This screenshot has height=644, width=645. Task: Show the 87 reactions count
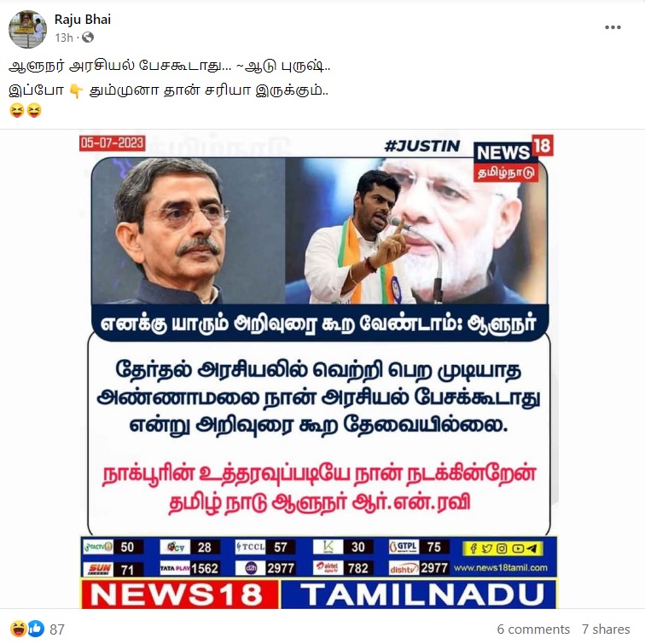[57, 629]
